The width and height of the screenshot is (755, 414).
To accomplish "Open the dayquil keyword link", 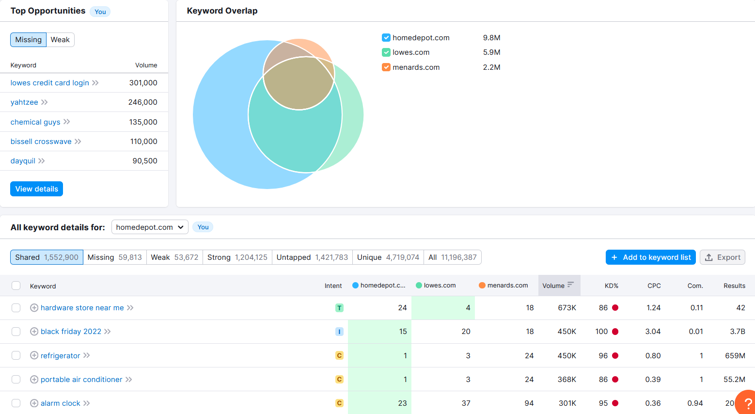I will pos(23,161).
